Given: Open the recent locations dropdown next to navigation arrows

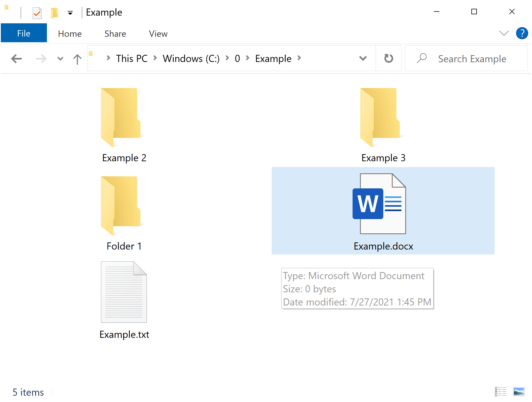Looking at the screenshot, I should click(60, 58).
